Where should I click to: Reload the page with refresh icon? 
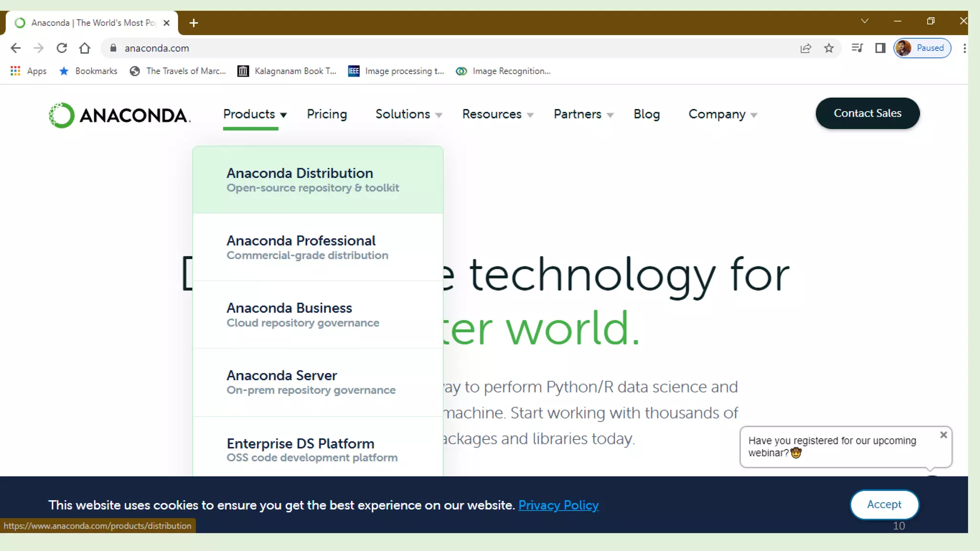(x=62, y=48)
